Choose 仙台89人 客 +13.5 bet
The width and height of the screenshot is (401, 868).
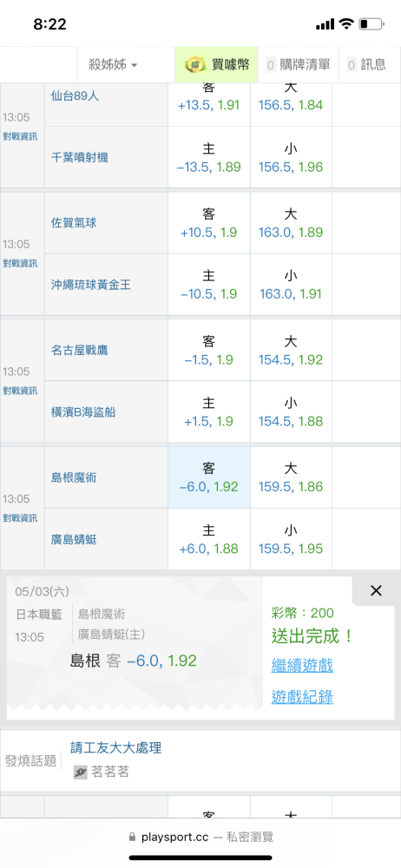pyautogui.click(x=209, y=97)
